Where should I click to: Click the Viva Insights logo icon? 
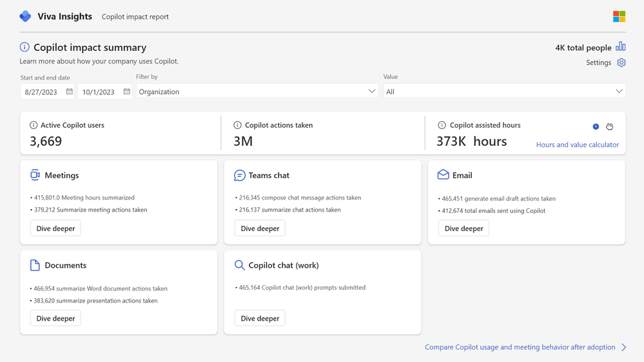click(25, 16)
